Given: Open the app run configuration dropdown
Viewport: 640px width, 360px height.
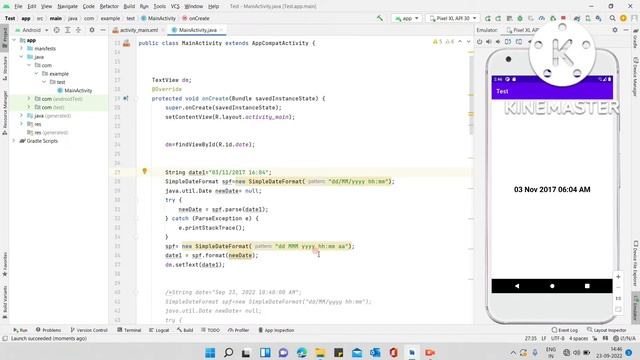Looking at the screenshot, I should click(406, 18).
